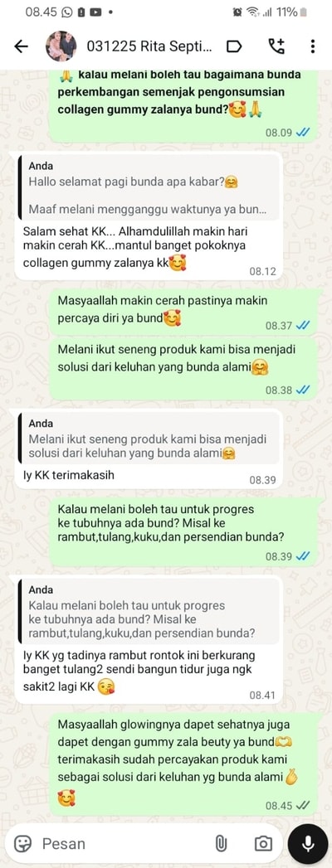The image size is (332, 868).
Task: Select the rambut rontok berkurang message
Action: pyautogui.click(x=149, y=638)
